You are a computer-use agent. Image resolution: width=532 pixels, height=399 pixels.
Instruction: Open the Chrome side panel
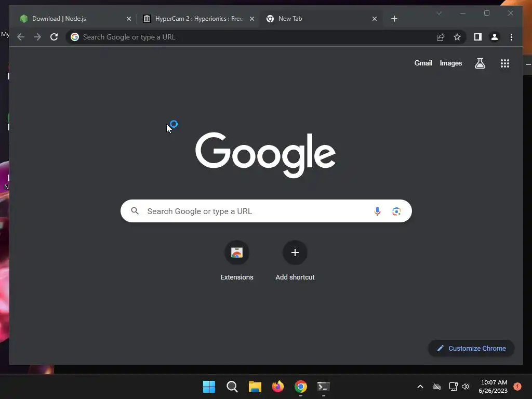pyautogui.click(x=478, y=37)
